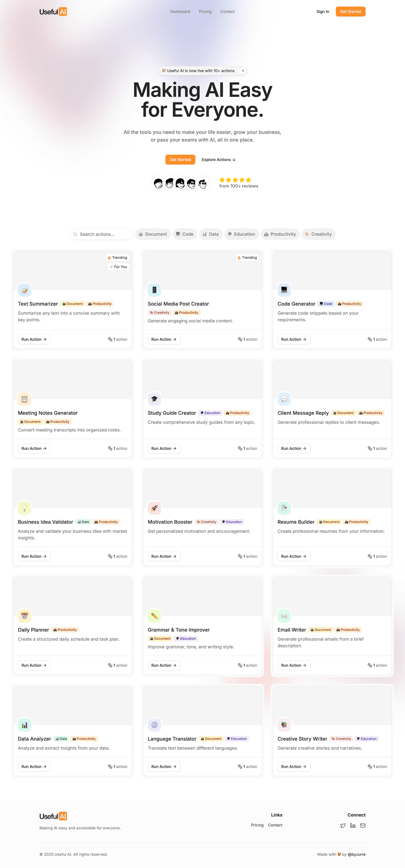Run Action for Business Idea Validator
Viewport: 405px width, 868px height.
point(34,556)
